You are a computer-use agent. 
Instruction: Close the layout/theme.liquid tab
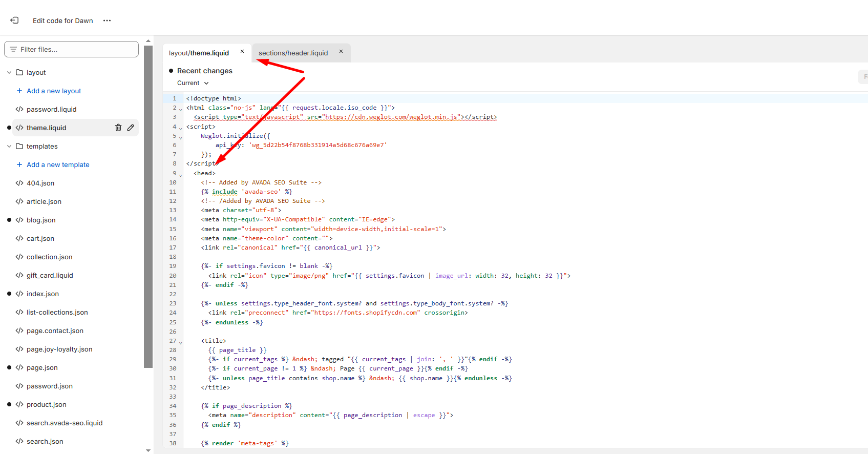[242, 51]
